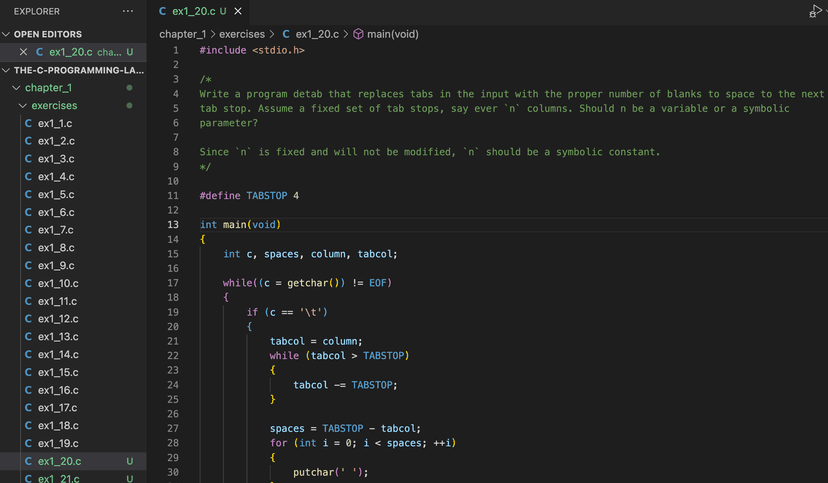Open Explorer more actions ellipsis menu

pos(128,11)
